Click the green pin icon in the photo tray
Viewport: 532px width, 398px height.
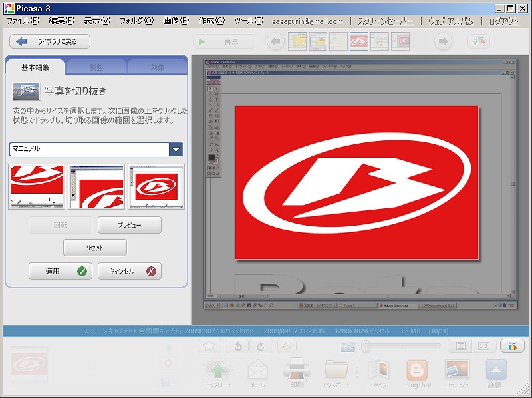click(x=168, y=348)
